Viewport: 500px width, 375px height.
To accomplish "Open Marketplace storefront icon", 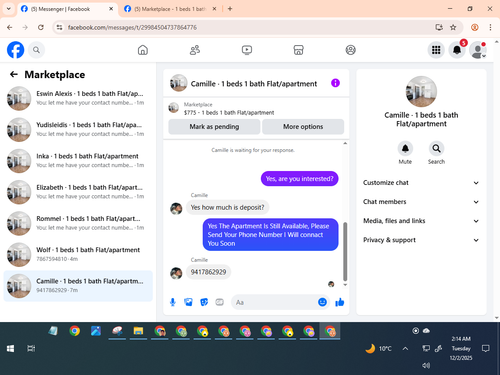I will [299, 50].
